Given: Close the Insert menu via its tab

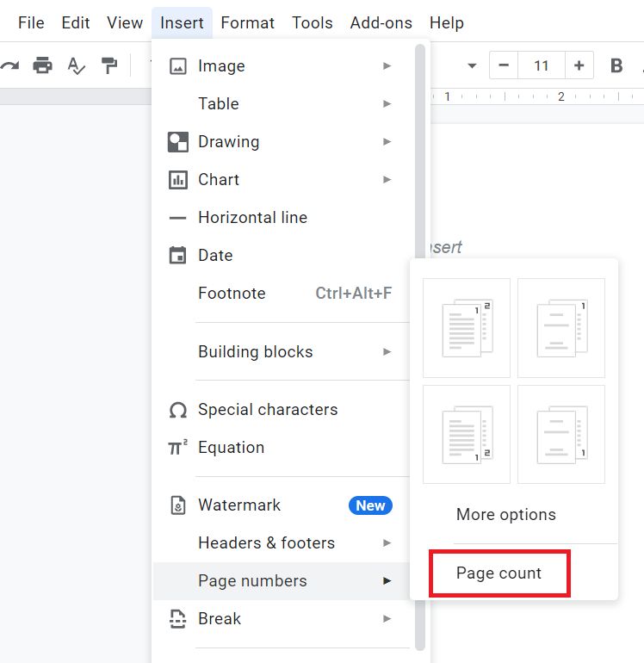Looking at the screenshot, I should (182, 23).
